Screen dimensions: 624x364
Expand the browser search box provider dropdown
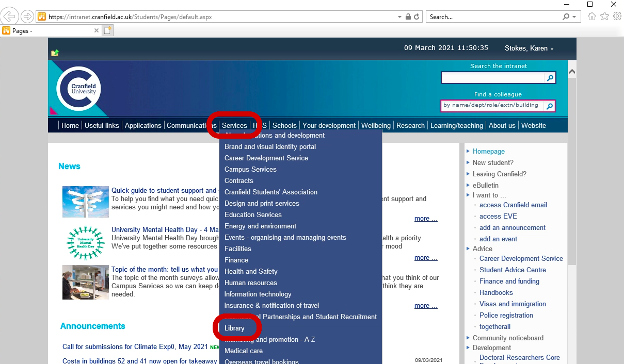(574, 17)
